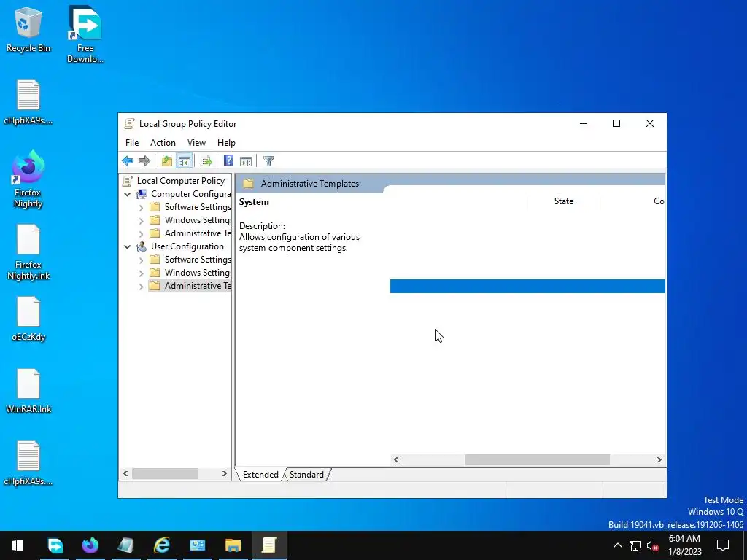Click right arrow of the tree pane scrollbar

pyautogui.click(x=225, y=474)
